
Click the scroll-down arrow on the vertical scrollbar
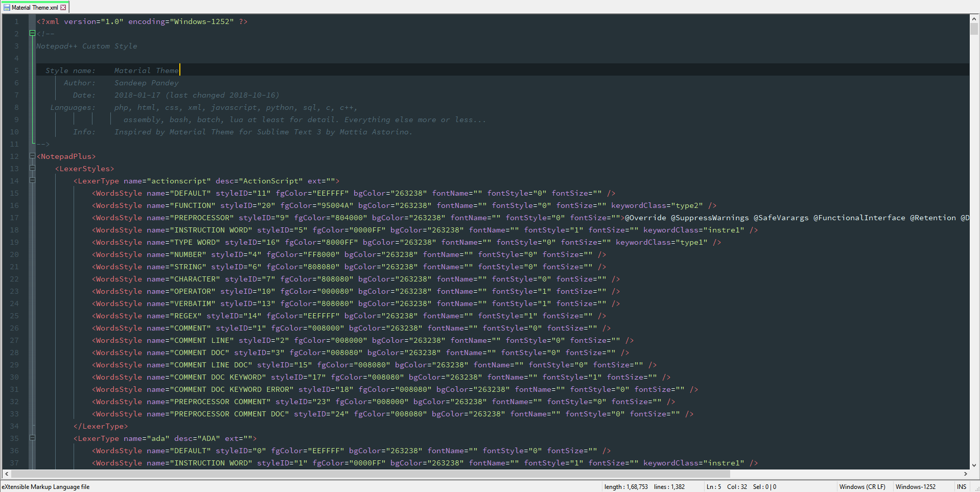[x=975, y=465]
